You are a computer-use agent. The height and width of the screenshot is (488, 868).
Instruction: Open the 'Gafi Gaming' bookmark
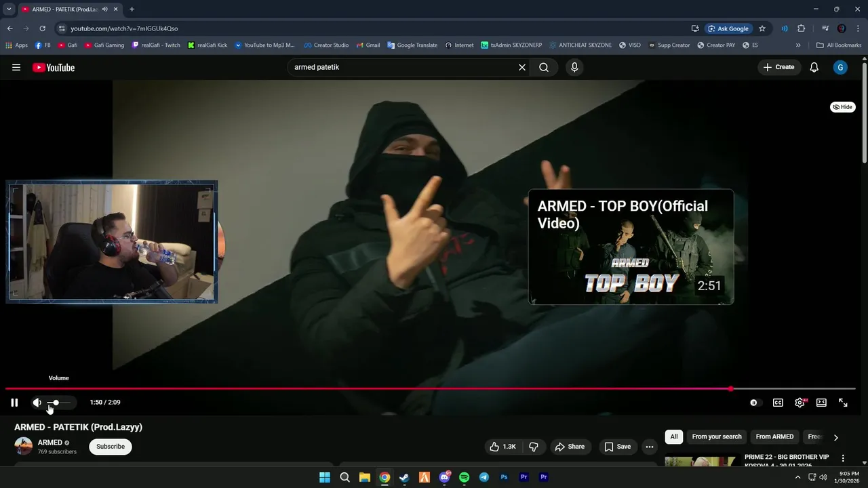tap(104, 45)
